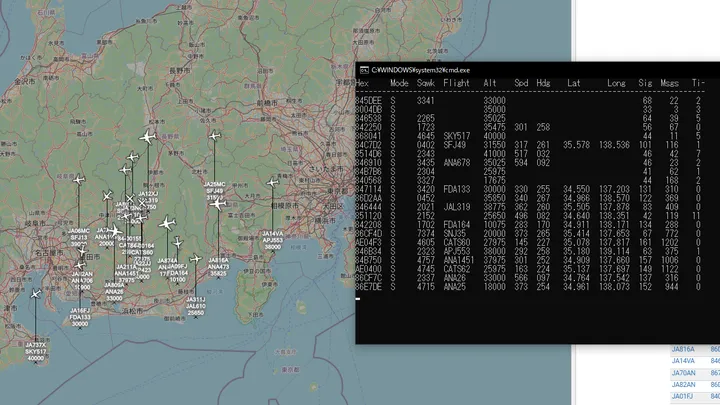Click squawk 3341 in the console's first row

426,101
